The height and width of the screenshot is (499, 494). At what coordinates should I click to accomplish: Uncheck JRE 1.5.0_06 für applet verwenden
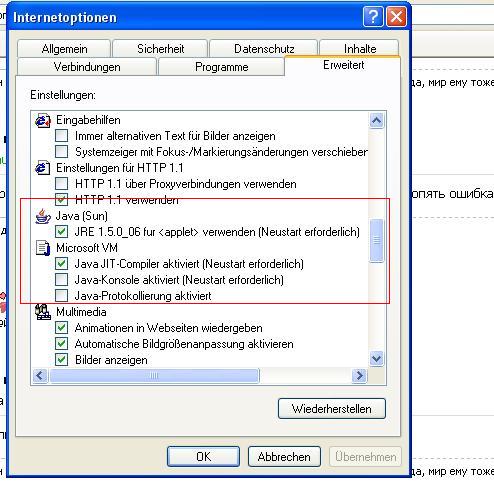[x=61, y=232]
